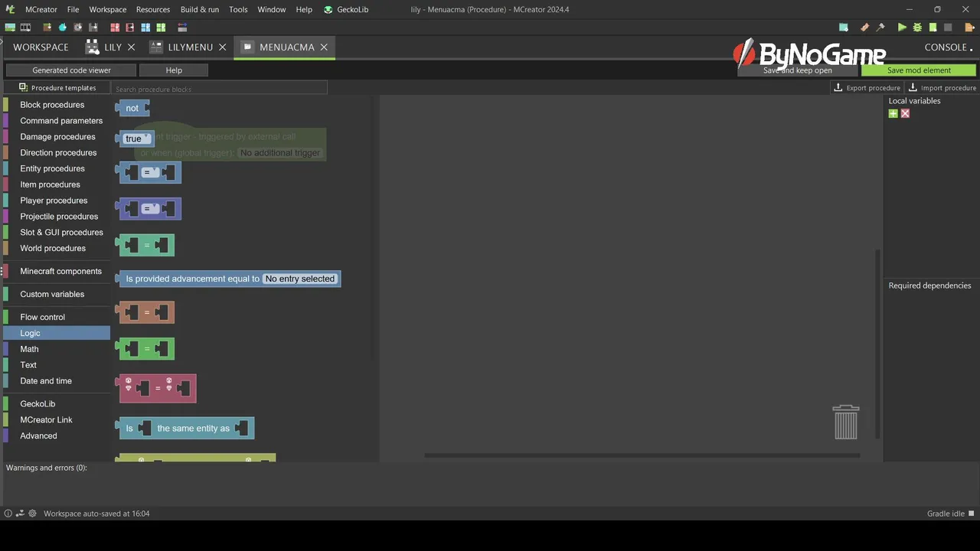980x551 pixels.
Task: Select Flow control category
Action: (57, 317)
